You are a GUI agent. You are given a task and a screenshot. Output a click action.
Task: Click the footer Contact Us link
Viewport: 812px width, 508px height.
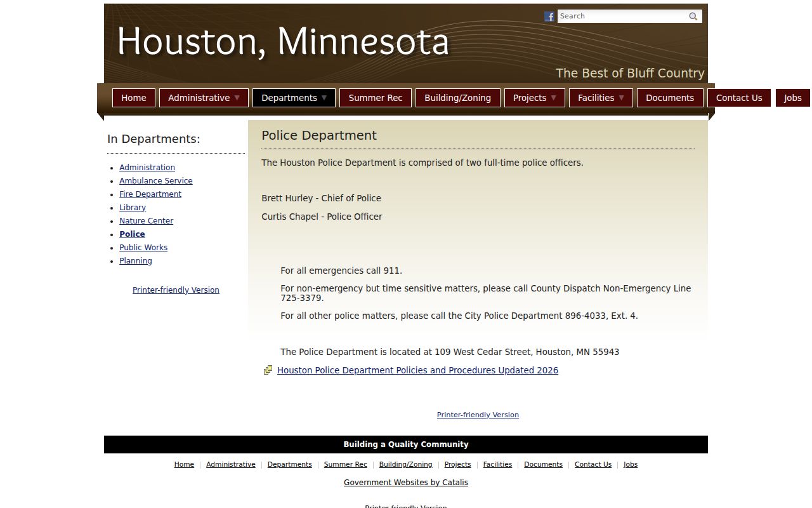tap(593, 465)
